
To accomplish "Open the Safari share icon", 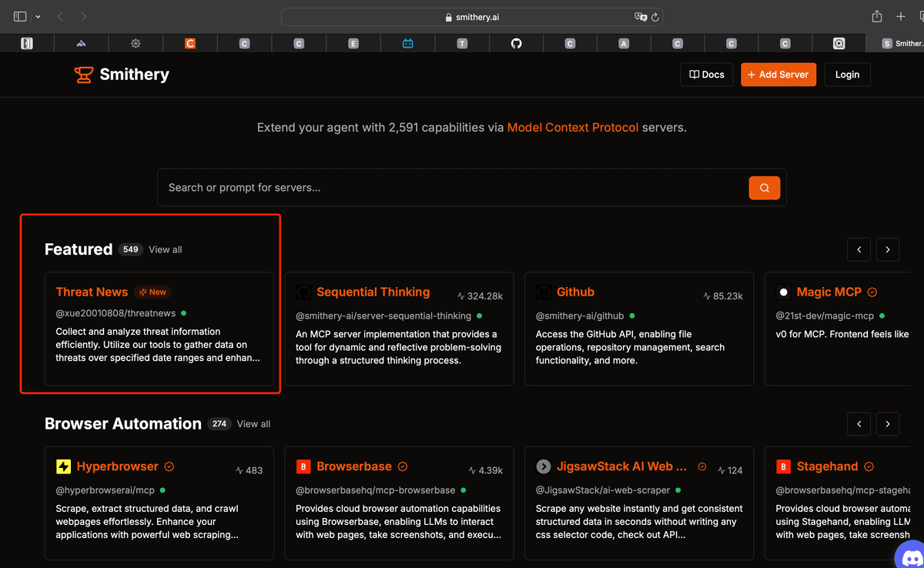I will tap(876, 16).
